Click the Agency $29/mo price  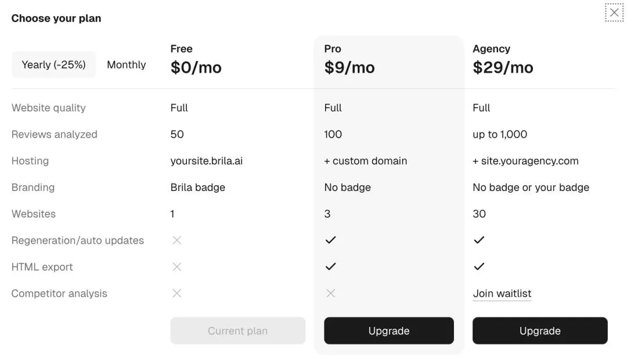503,67
